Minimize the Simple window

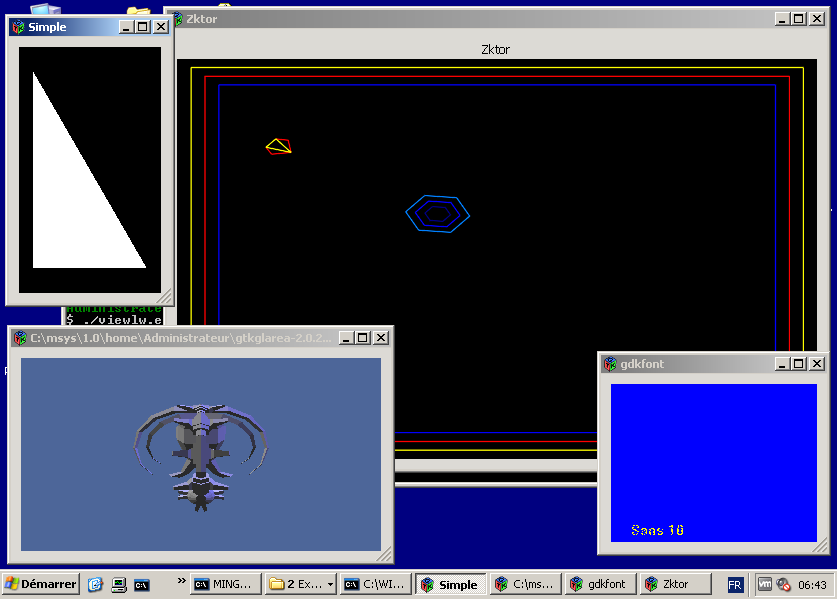[x=126, y=27]
